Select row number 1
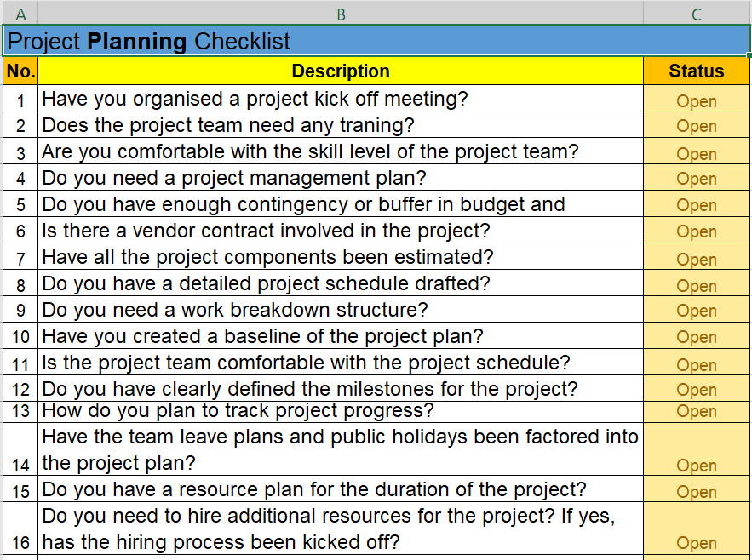752x560 pixels. tap(20, 100)
